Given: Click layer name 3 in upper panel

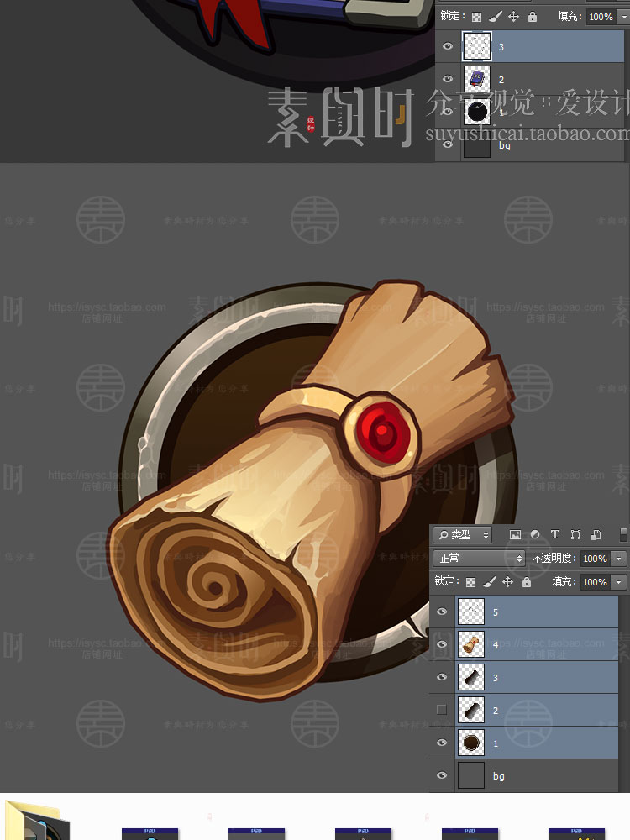Looking at the screenshot, I should [501, 47].
